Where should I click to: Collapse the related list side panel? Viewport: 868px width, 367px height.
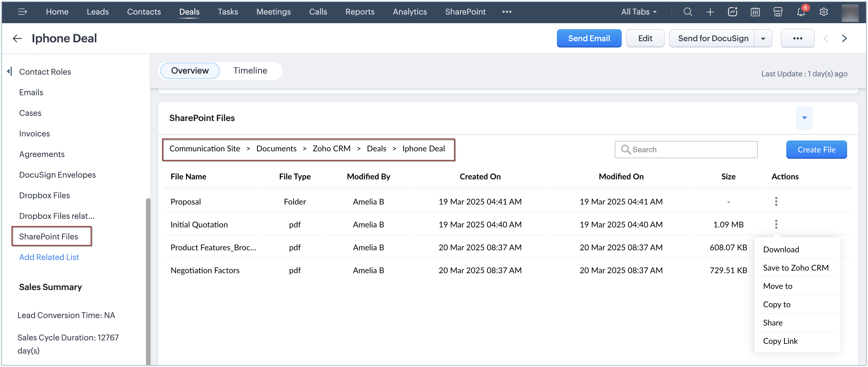(x=9, y=72)
